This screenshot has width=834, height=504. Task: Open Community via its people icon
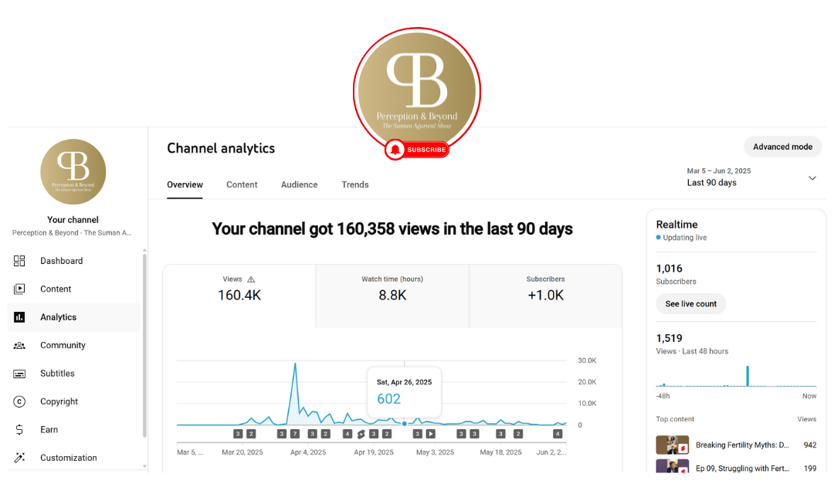(x=20, y=345)
